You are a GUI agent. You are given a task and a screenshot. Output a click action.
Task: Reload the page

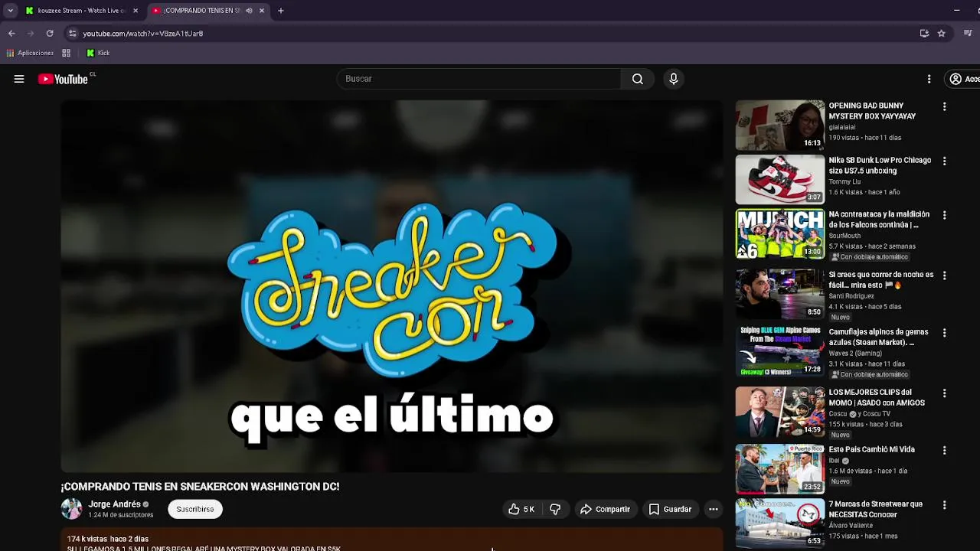(x=50, y=34)
